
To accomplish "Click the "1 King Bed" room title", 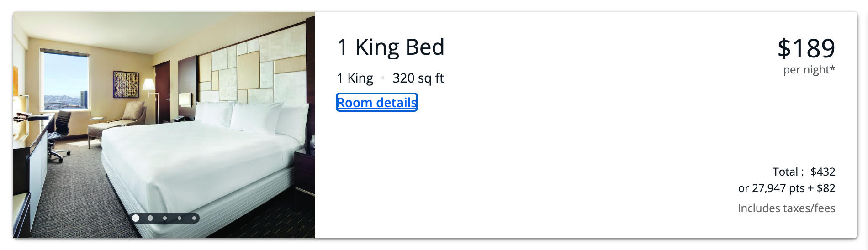I will click(x=391, y=47).
